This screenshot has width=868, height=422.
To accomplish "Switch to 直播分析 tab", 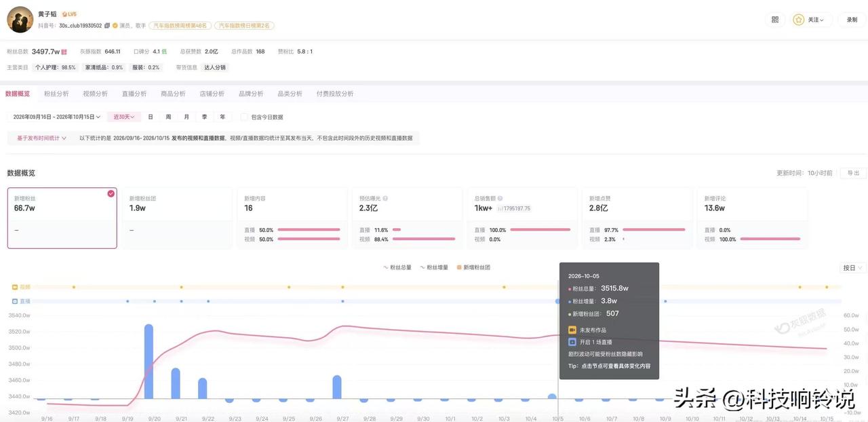I will 134,94.
